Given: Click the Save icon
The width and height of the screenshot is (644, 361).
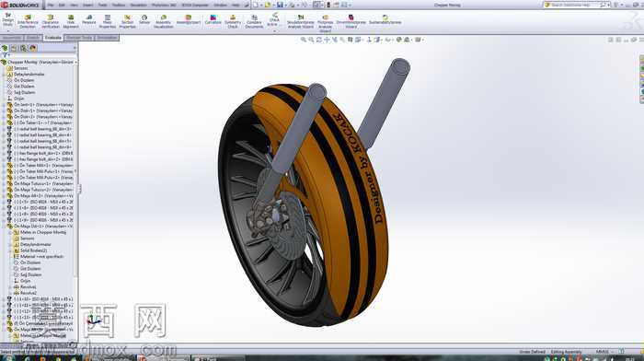Looking at the screenshot, I should pyautogui.click(x=280, y=5).
